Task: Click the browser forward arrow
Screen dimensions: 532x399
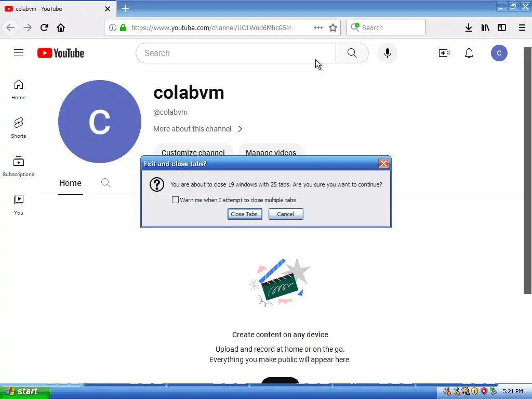Action: click(28, 28)
